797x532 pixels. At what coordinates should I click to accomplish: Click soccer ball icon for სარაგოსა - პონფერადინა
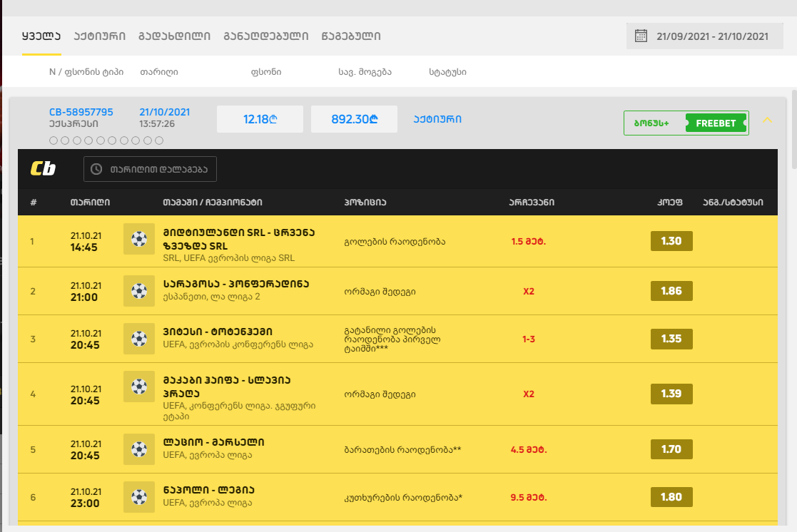(139, 291)
